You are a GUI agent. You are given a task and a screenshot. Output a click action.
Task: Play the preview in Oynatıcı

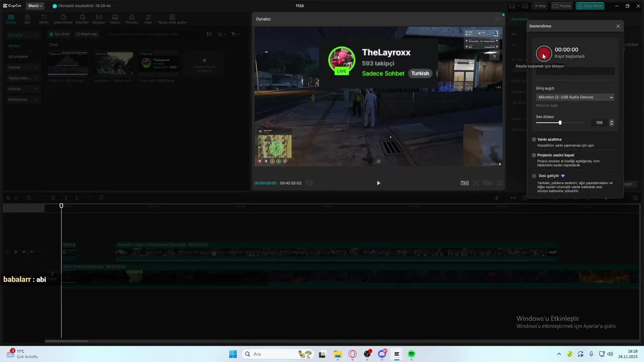tap(378, 183)
